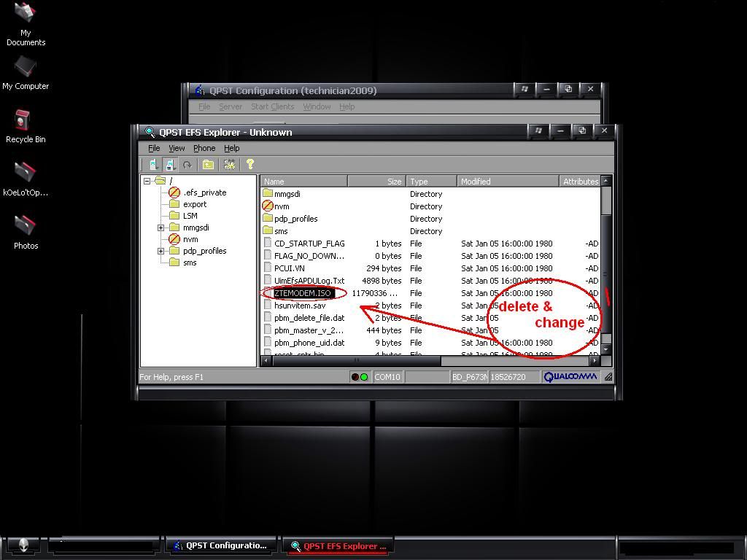Open My Documents desktop icon
Image resolution: width=747 pixels, height=560 pixels.
point(26,24)
